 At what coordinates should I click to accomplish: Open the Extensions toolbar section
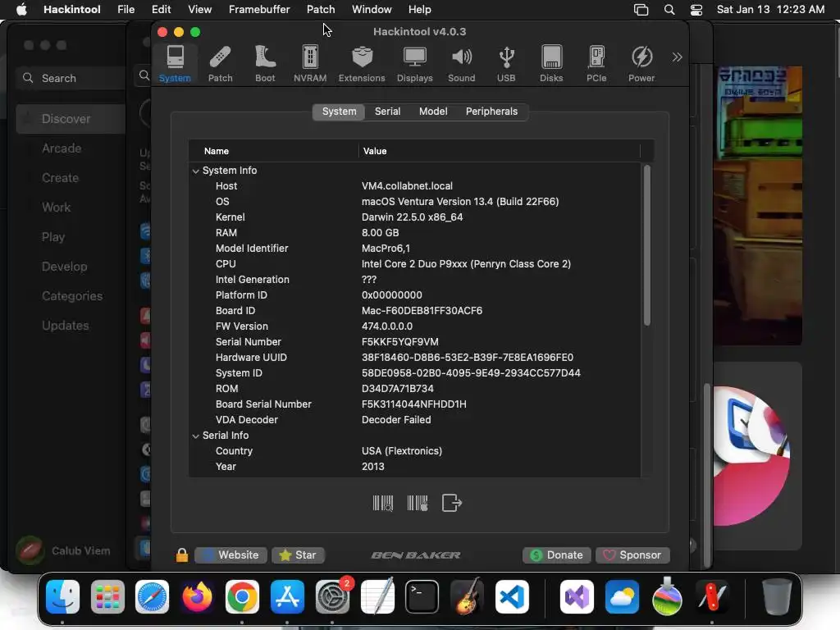point(362,63)
